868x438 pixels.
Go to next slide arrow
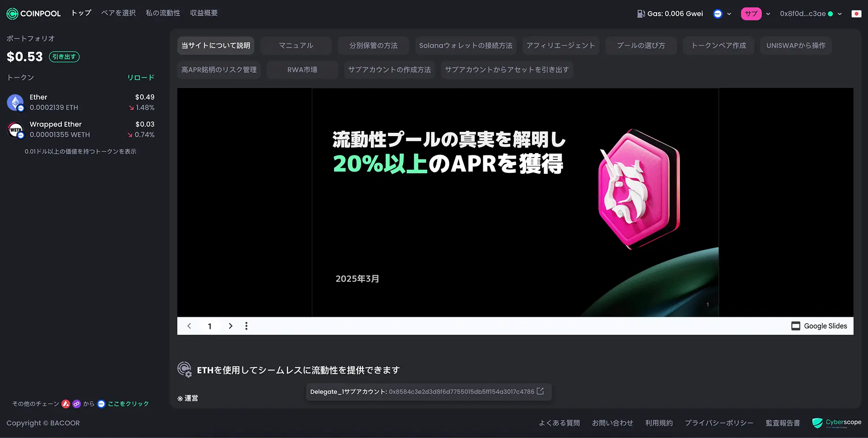pyautogui.click(x=231, y=326)
